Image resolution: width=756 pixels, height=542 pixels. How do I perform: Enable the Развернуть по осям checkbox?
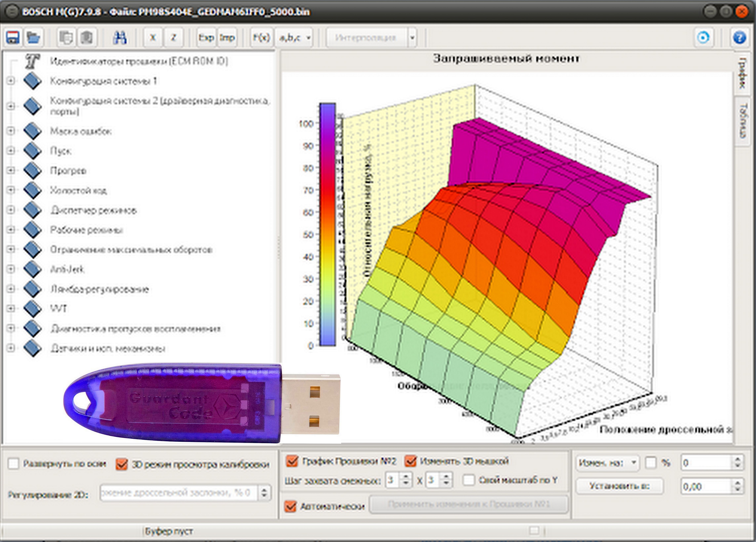[13, 464]
